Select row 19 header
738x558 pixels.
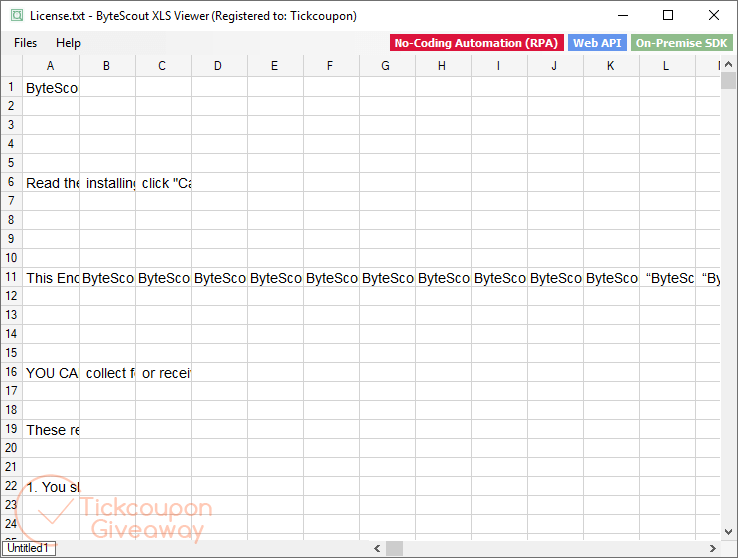pos(11,429)
